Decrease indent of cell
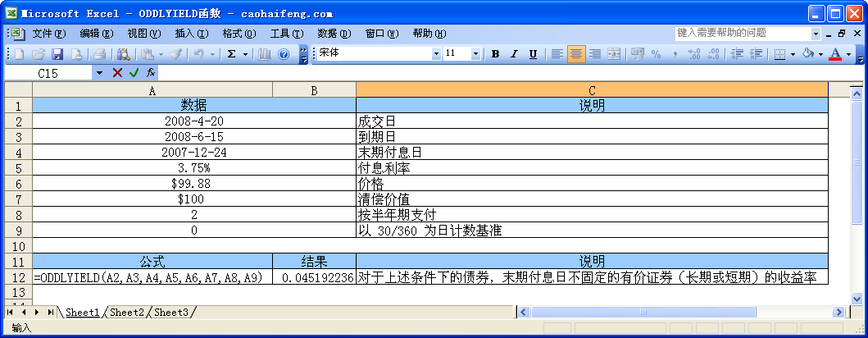 point(737,54)
